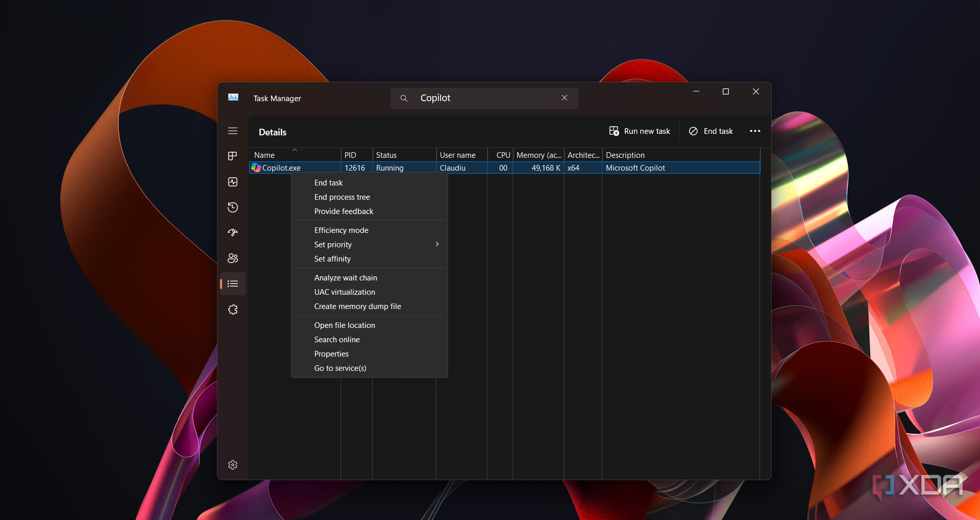Open Task Manager settings gear
Viewport: 980px width, 520px height.
[233, 465]
